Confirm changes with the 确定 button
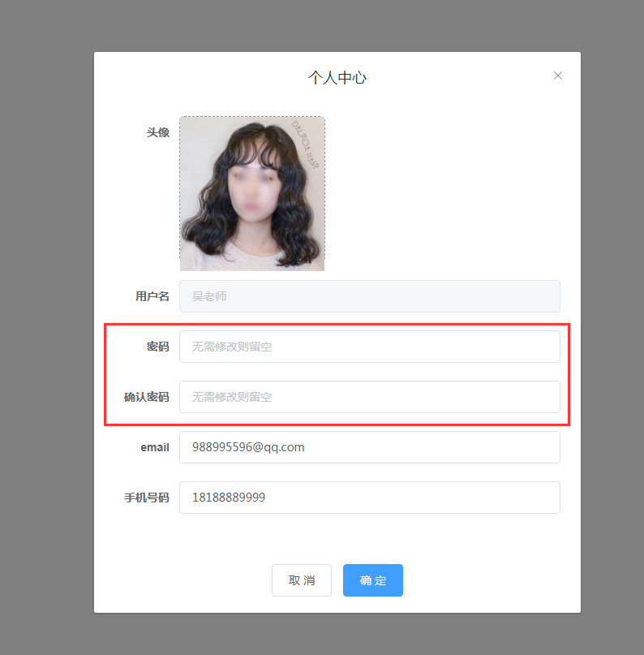Image resolution: width=644 pixels, height=655 pixels. [373, 580]
